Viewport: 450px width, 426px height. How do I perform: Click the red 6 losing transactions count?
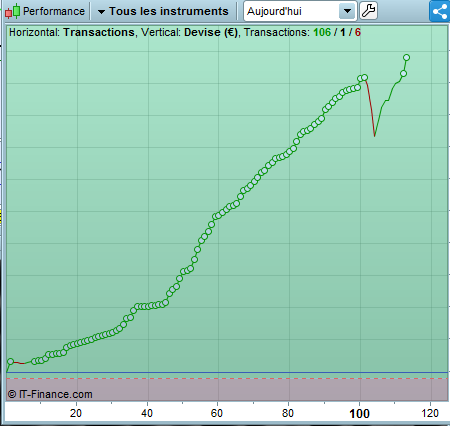(x=358, y=32)
